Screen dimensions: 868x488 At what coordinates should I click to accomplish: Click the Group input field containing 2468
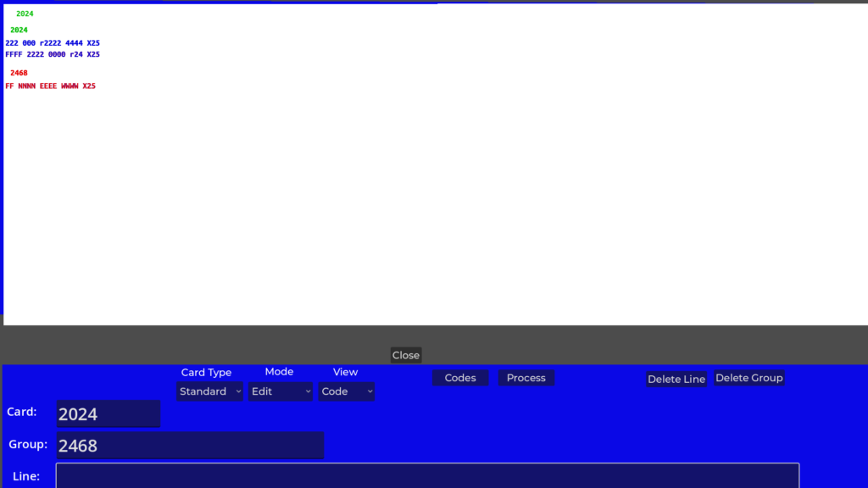(190, 445)
